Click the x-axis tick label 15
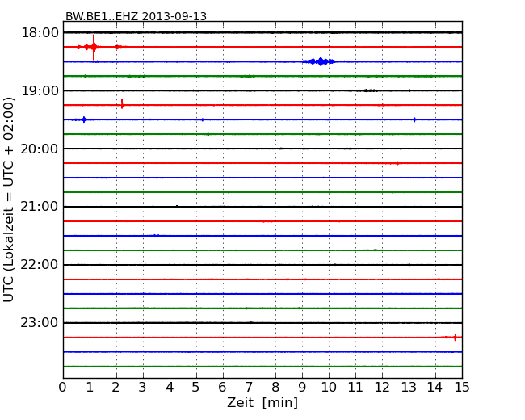Viewport: 525px width, 420px height. click(x=462, y=387)
